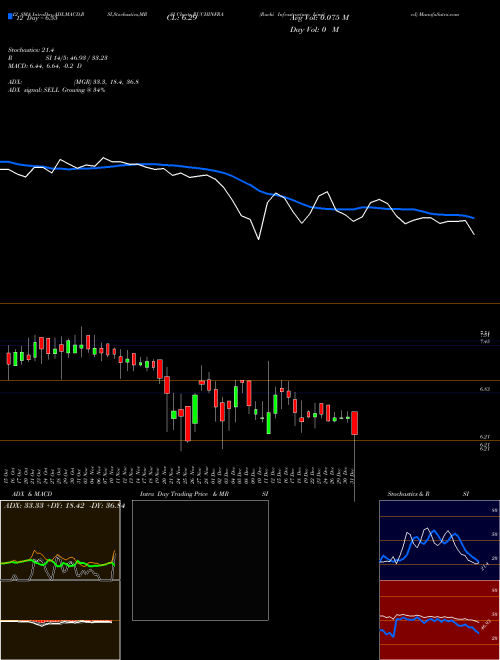Click the 6.83 price axis label
Viewport: 500px width, 660px height.
pos(485,389)
